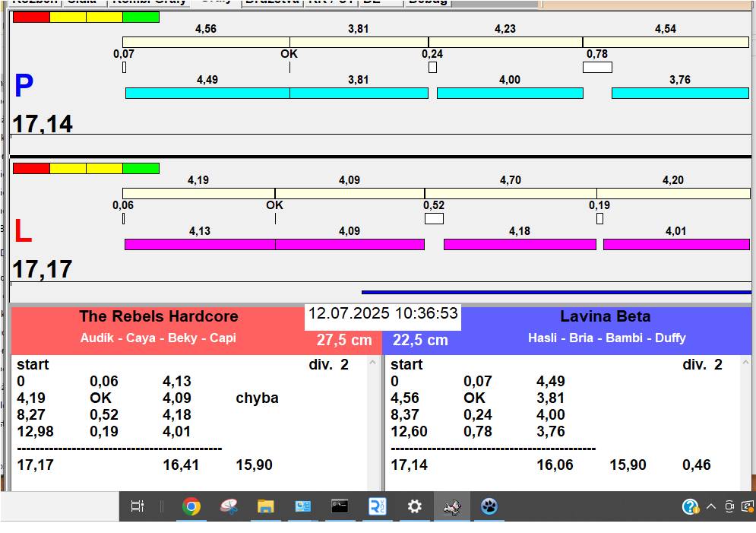Image resolution: width=756 pixels, height=533 pixels.
Task: Click the first yellow light in lane P
Action: (68, 17)
